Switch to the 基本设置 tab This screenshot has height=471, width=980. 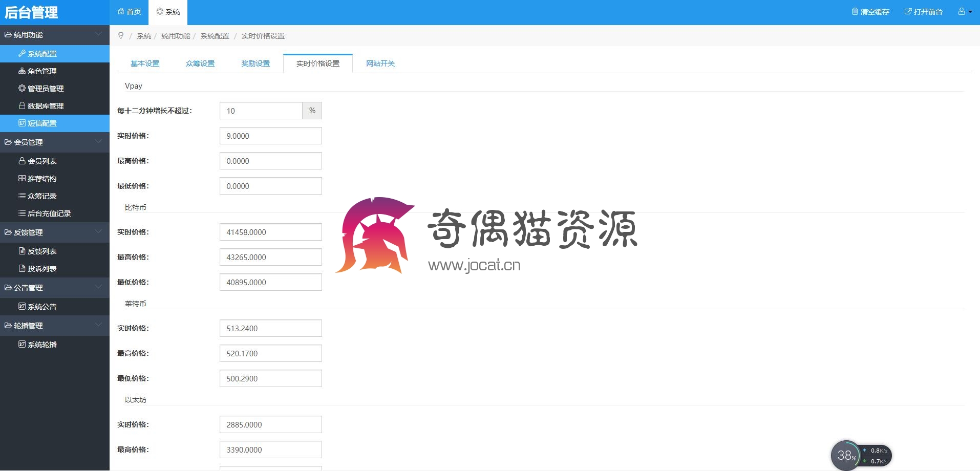pos(145,63)
